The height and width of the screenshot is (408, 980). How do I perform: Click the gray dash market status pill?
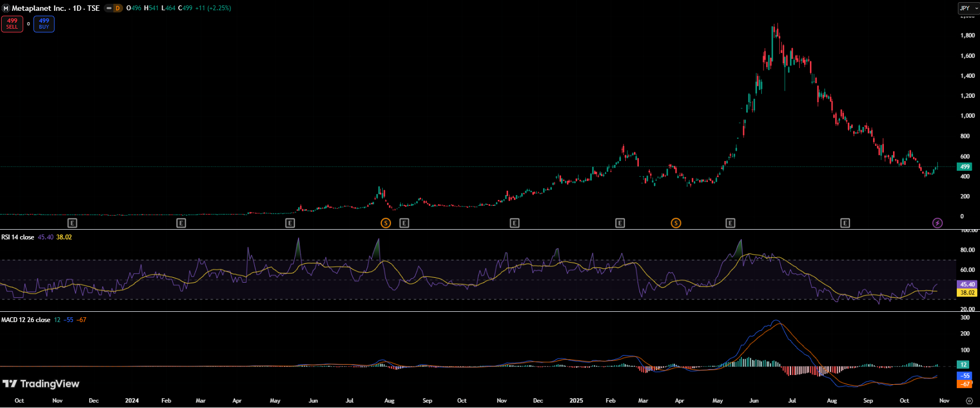(x=109, y=8)
